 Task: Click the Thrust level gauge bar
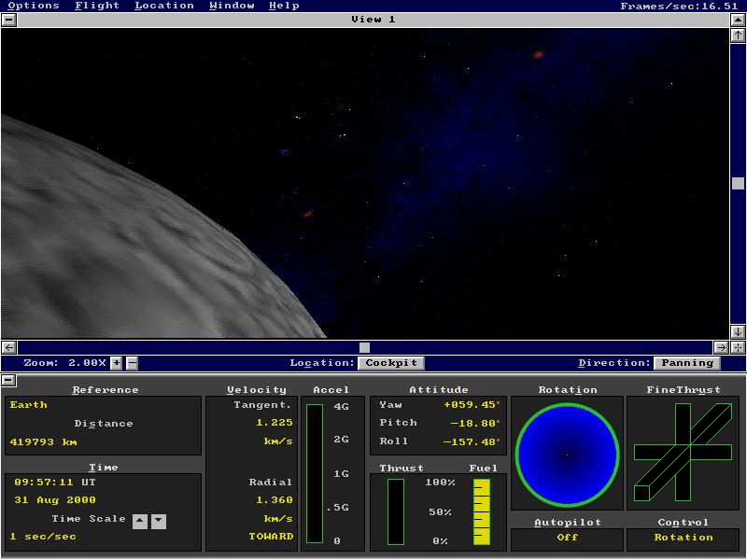396,511
